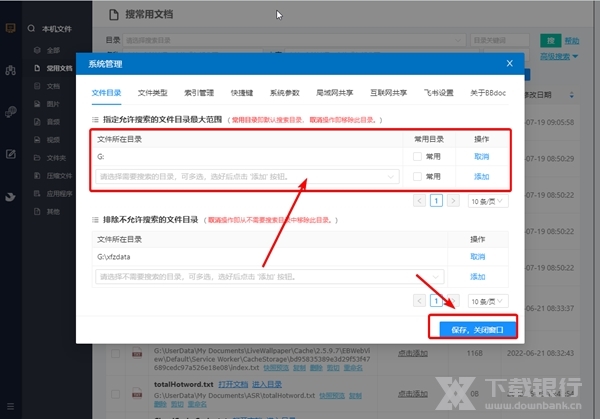This screenshot has height=419, width=600.
Task: Select page 1 in upper pagination
Action: pos(436,201)
